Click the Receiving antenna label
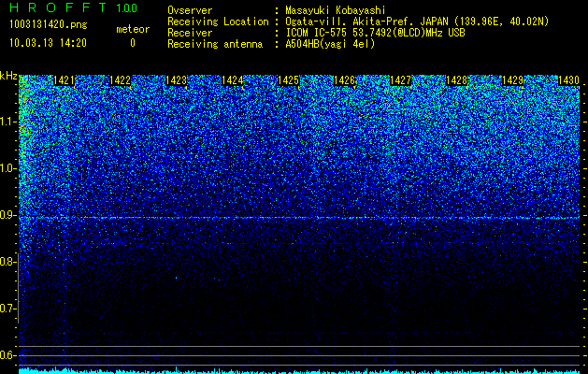Viewport: 588px width, 374px height. coord(215,44)
